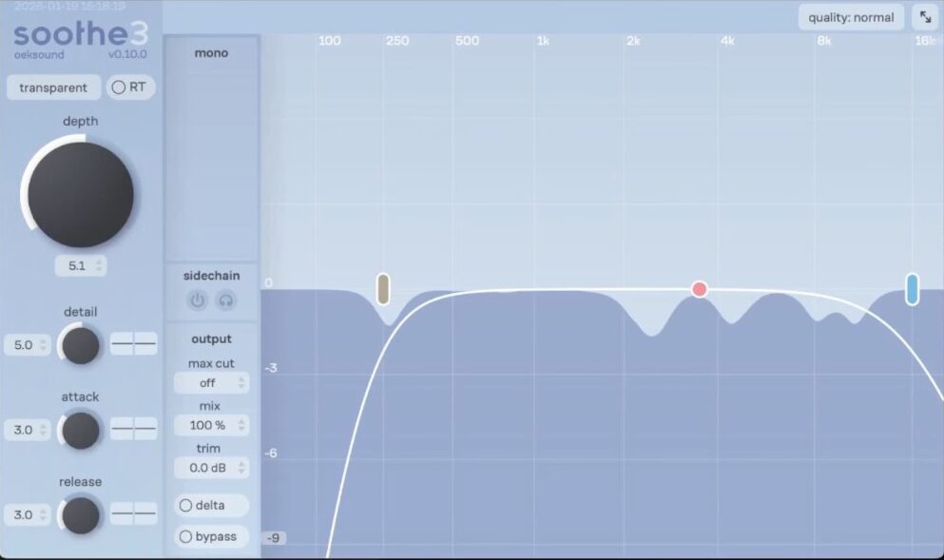This screenshot has width=944, height=560.
Task: Click the output section label
Action: (x=211, y=339)
